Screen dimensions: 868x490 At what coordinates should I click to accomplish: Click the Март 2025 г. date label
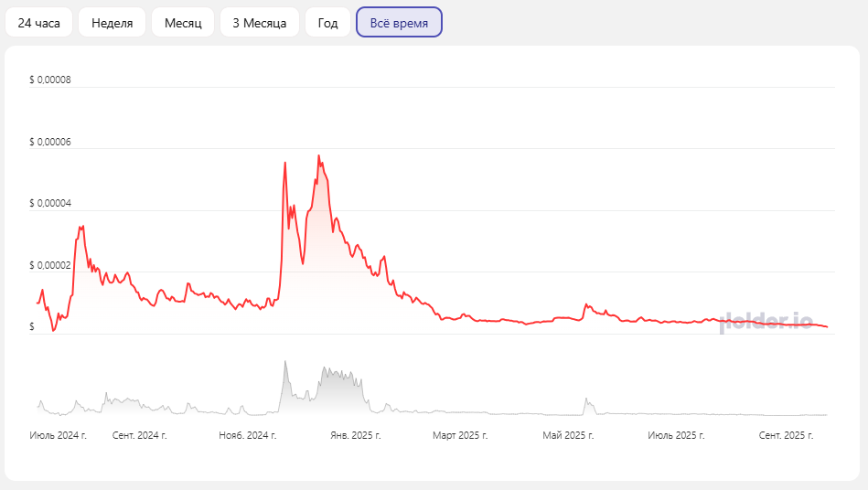pos(460,436)
